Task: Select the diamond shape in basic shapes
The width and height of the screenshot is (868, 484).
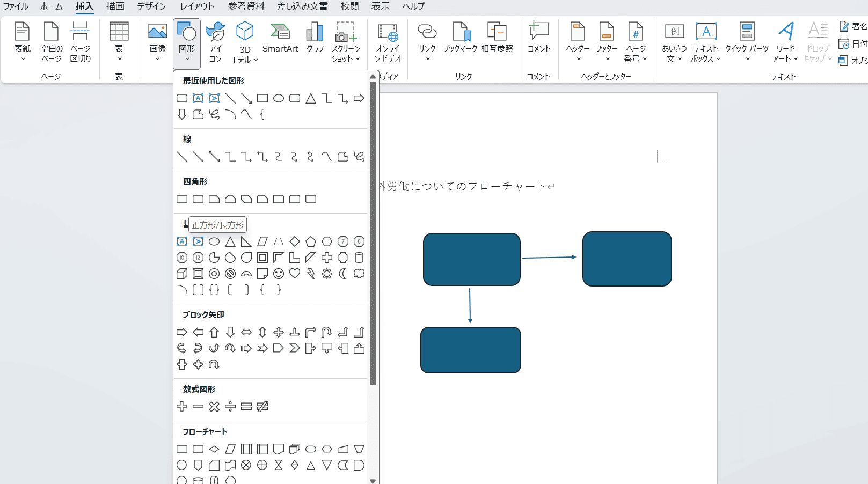Action: 295,241
